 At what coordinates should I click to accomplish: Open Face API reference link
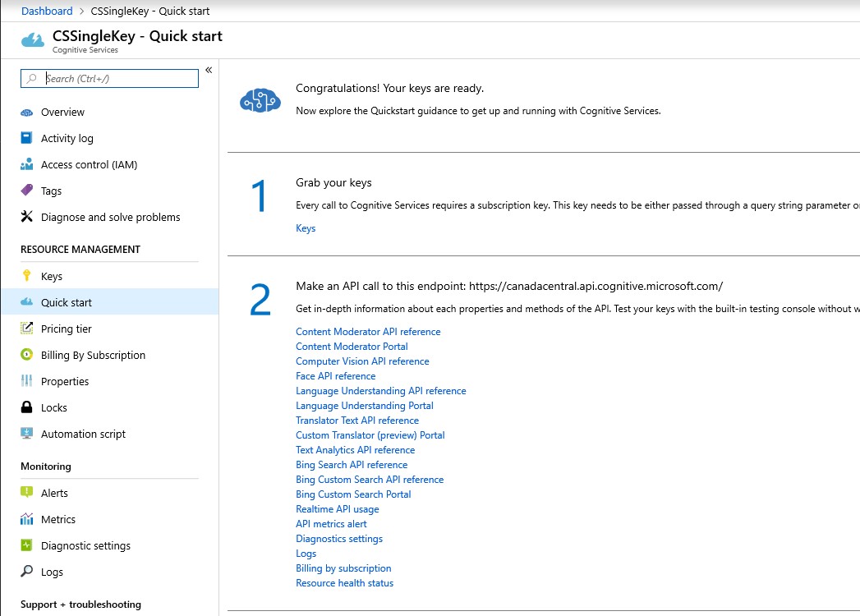(x=335, y=376)
